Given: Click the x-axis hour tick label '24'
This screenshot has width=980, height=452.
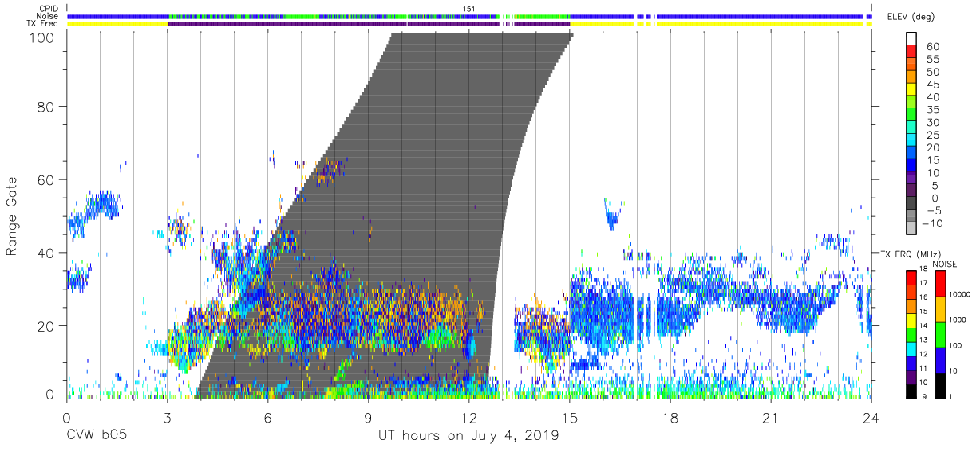Looking at the screenshot, I should [871, 418].
